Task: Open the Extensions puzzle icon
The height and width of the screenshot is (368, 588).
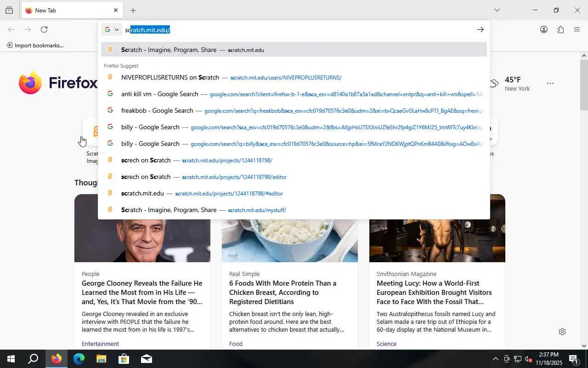Action: tap(560, 29)
